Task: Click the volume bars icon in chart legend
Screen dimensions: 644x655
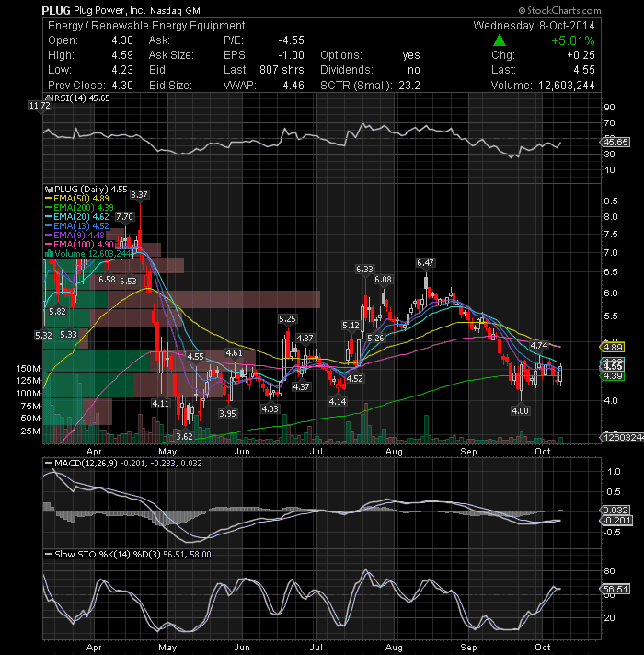Action: click(x=49, y=254)
